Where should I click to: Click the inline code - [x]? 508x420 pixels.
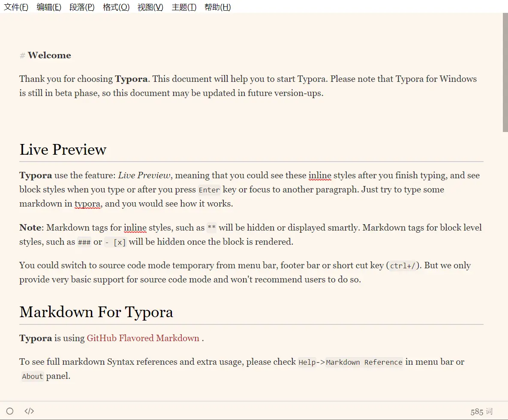coord(115,242)
